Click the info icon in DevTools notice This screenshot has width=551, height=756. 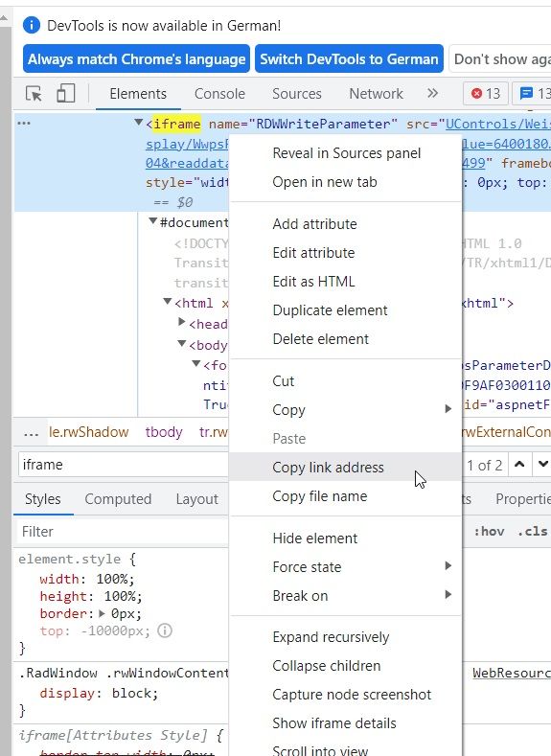(32, 25)
